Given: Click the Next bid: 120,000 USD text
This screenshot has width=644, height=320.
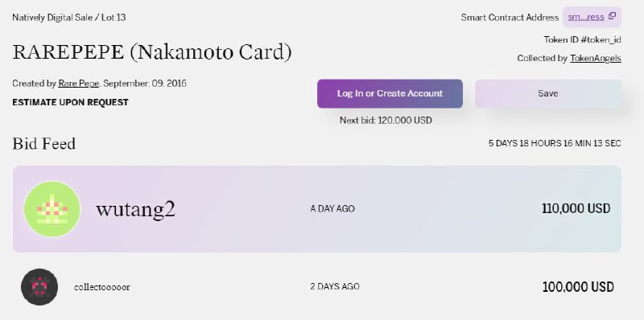Looking at the screenshot, I should coord(386,121).
